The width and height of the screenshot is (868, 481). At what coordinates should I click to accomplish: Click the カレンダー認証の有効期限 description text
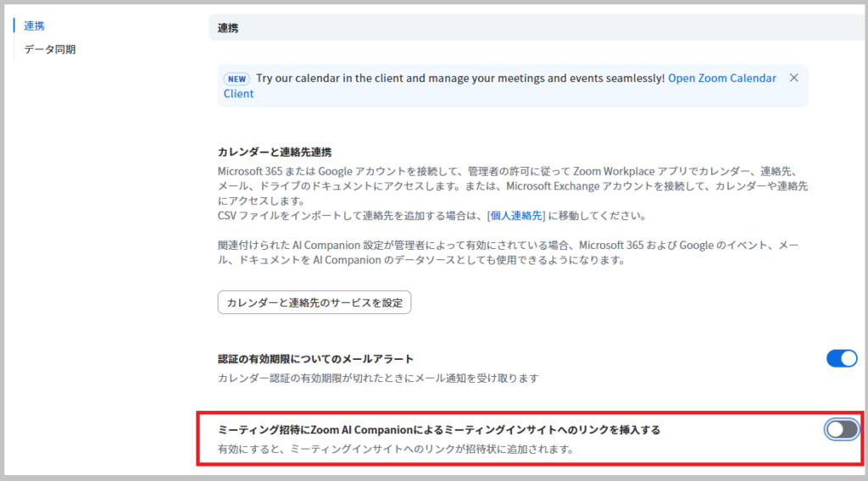tap(378, 378)
